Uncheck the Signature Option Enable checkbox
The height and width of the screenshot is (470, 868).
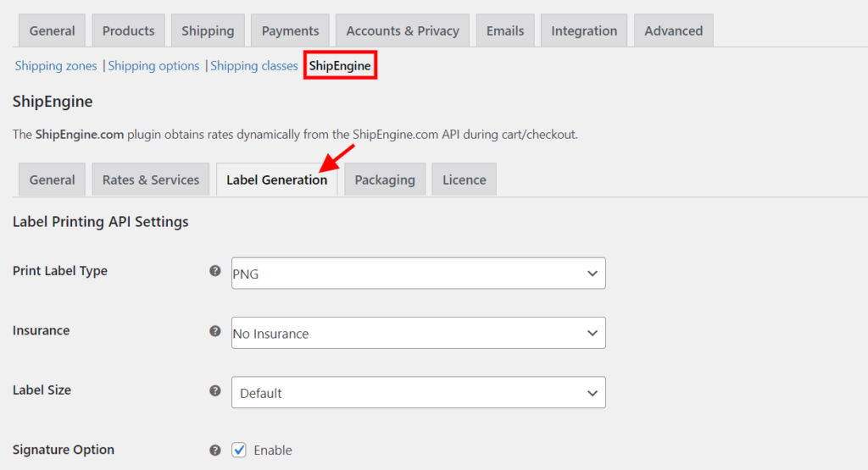coord(239,450)
